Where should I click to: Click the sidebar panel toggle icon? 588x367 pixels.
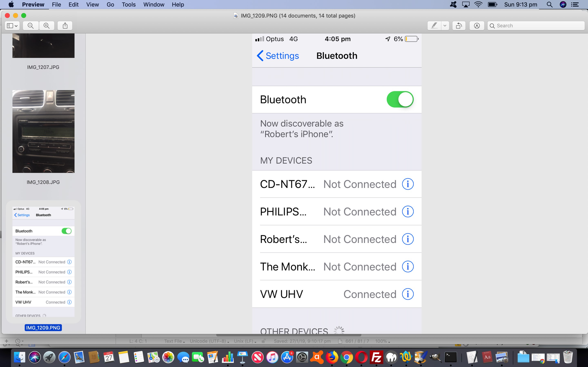(11, 25)
